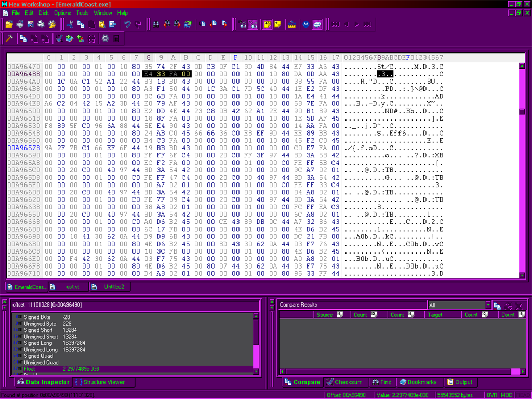
Task: Click the Compare icon beside the All dropdown
Action: (x=497, y=305)
